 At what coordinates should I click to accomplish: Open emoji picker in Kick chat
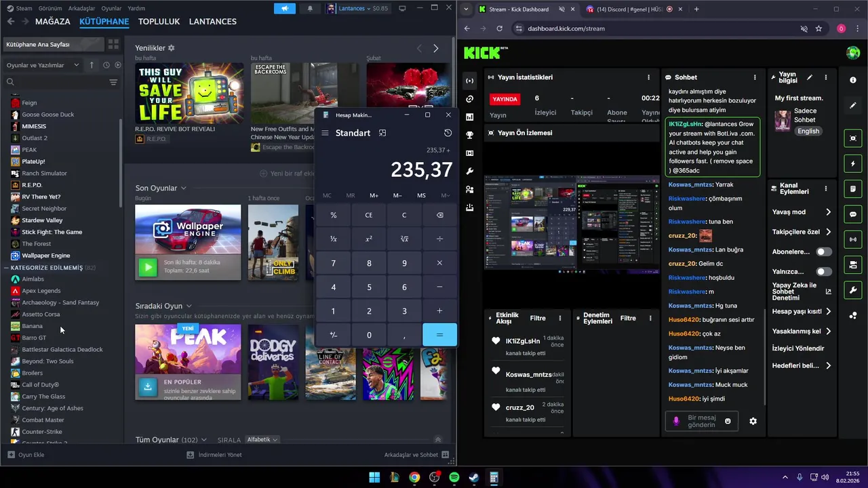[x=728, y=421]
